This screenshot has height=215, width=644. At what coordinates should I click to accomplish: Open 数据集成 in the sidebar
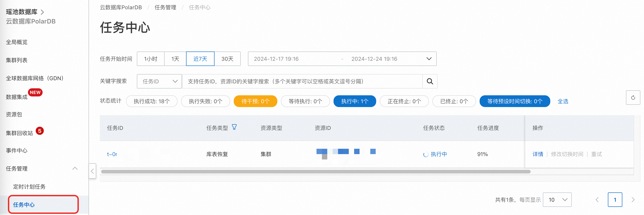tap(17, 97)
